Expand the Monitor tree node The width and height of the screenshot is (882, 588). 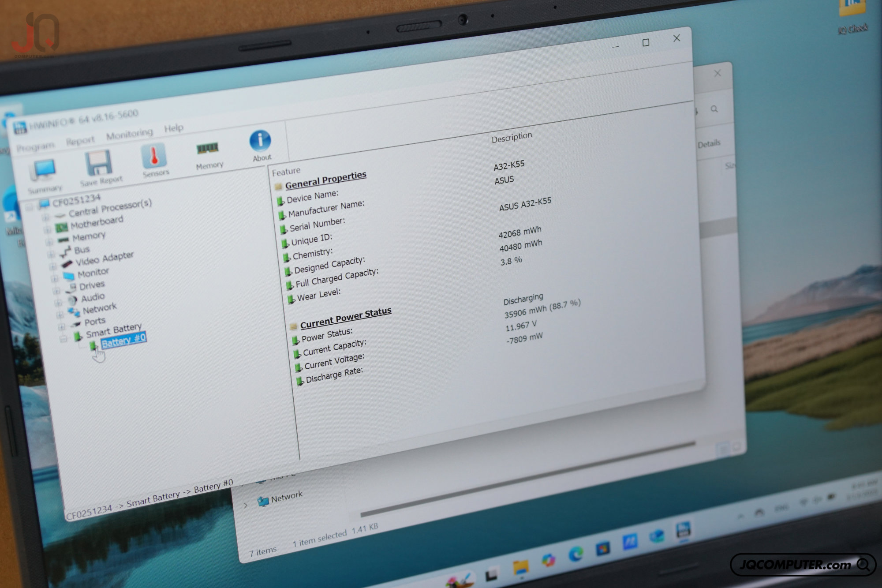click(54, 278)
